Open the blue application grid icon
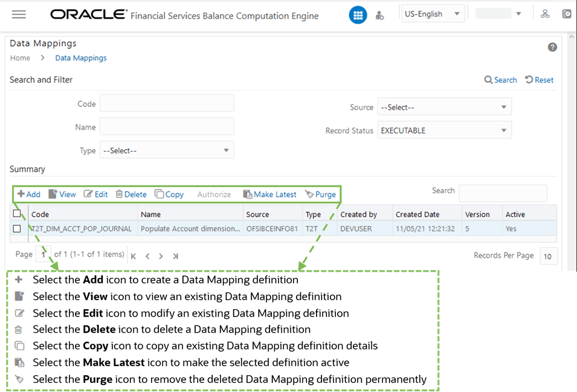This screenshot has width=577, height=392. pyautogui.click(x=358, y=15)
